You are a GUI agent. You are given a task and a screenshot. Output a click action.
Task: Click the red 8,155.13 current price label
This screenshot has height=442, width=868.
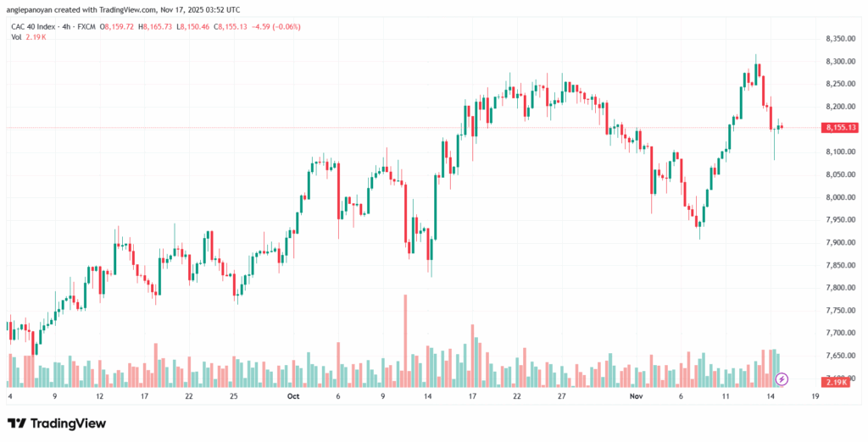tap(840, 128)
